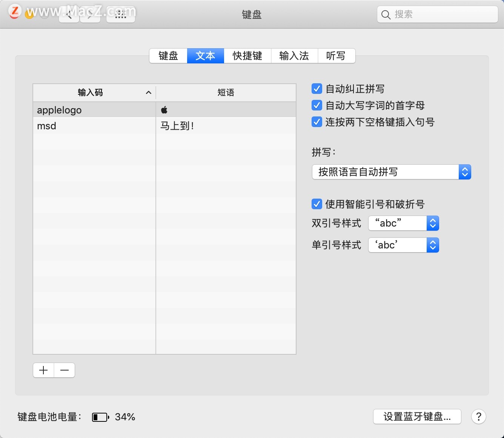Switch to the 听写 tab

(x=336, y=56)
